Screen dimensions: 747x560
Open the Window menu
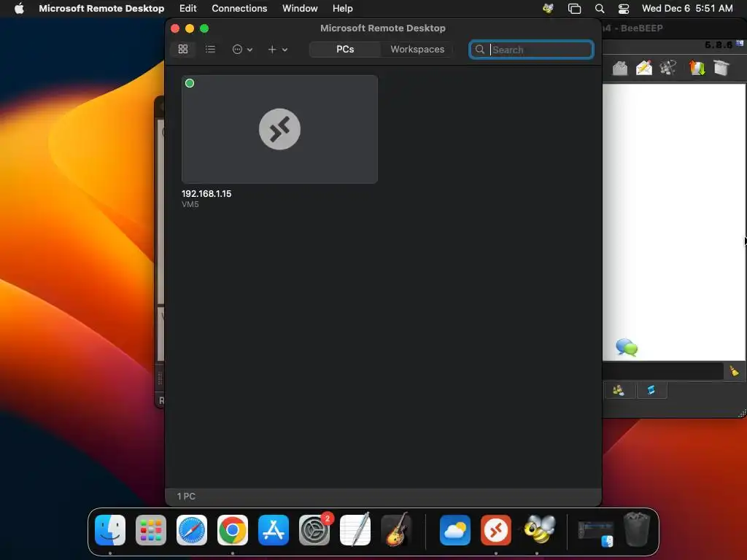coord(300,8)
